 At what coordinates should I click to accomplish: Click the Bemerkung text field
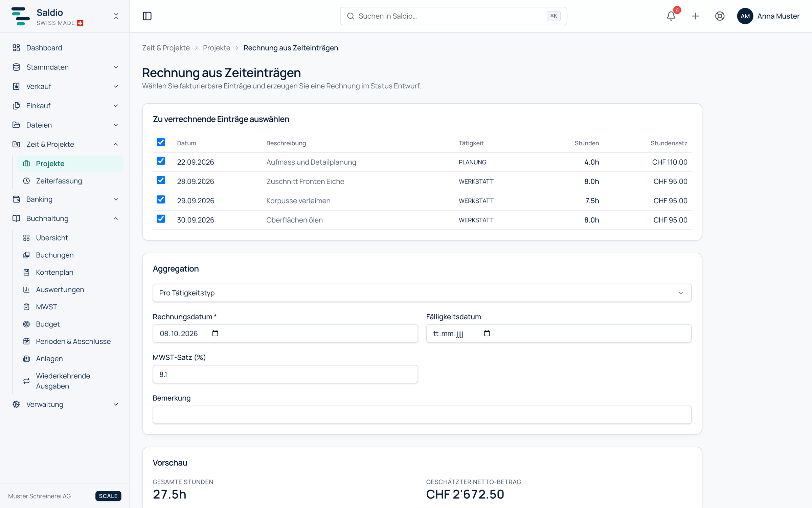point(422,415)
